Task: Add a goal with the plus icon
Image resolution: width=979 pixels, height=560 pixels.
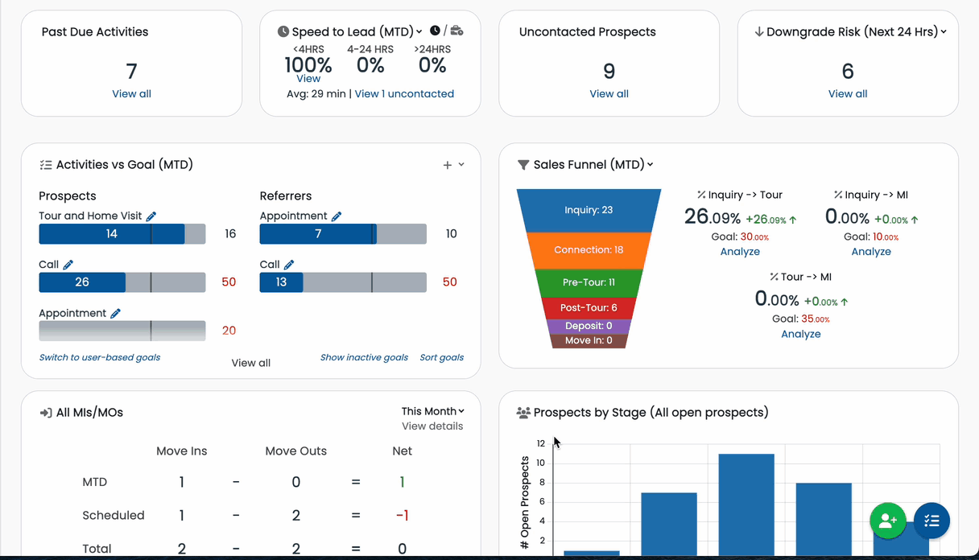Action: pyautogui.click(x=448, y=165)
